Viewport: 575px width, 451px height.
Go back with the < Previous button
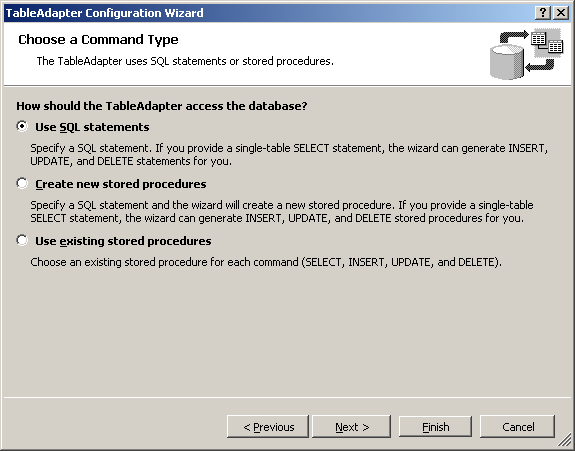pos(268,426)
